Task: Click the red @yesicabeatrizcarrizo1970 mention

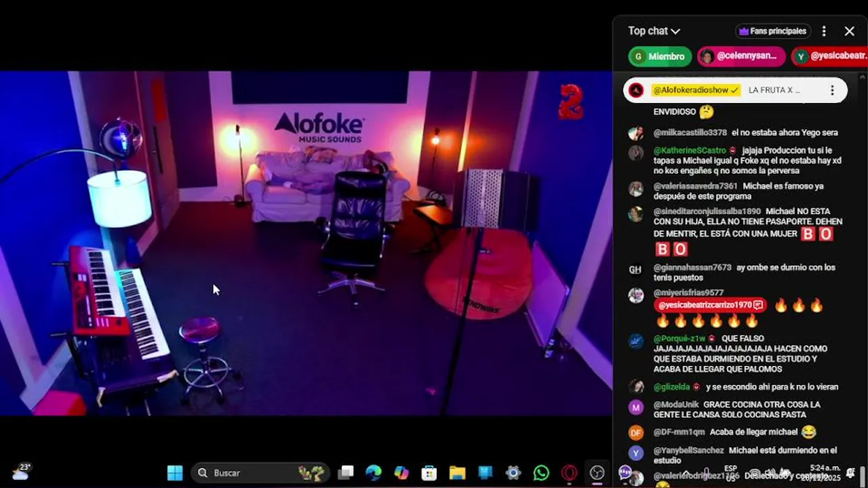Action: 711,306
